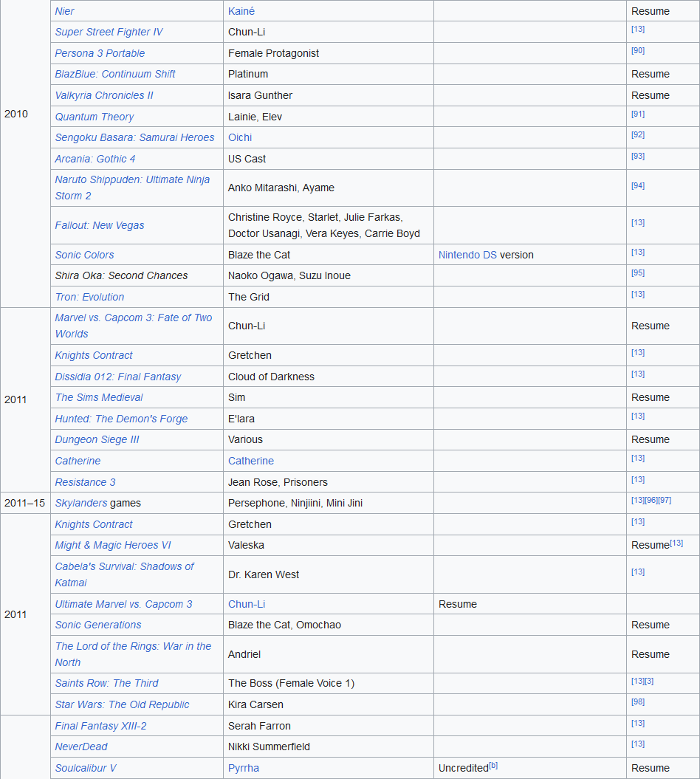Viewport: 700px width, 779px height.
Task: Open citation [13] for Tron: Evolution
Action: tap(638, 295)
